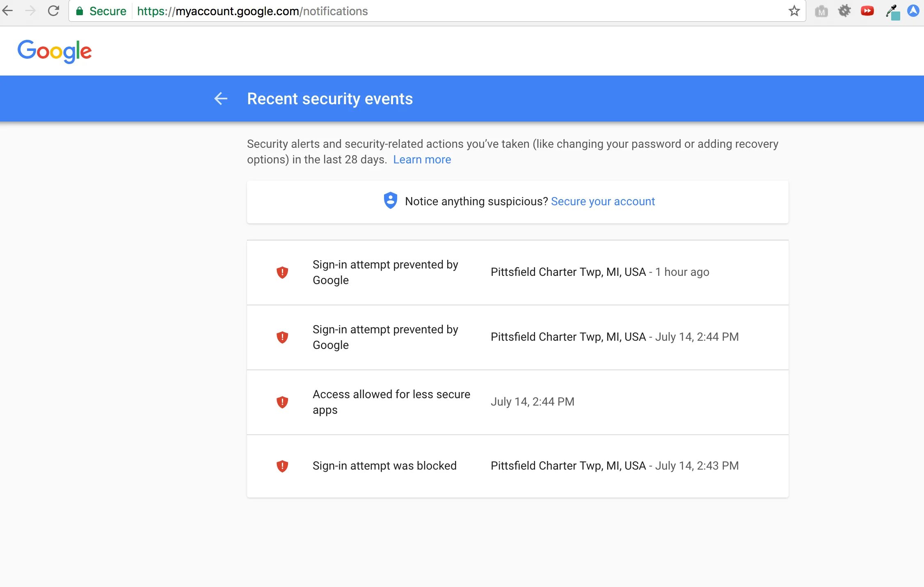
Task: Expand July 14 2:44 PM prevented sign-in
Action: pos(517,337)
